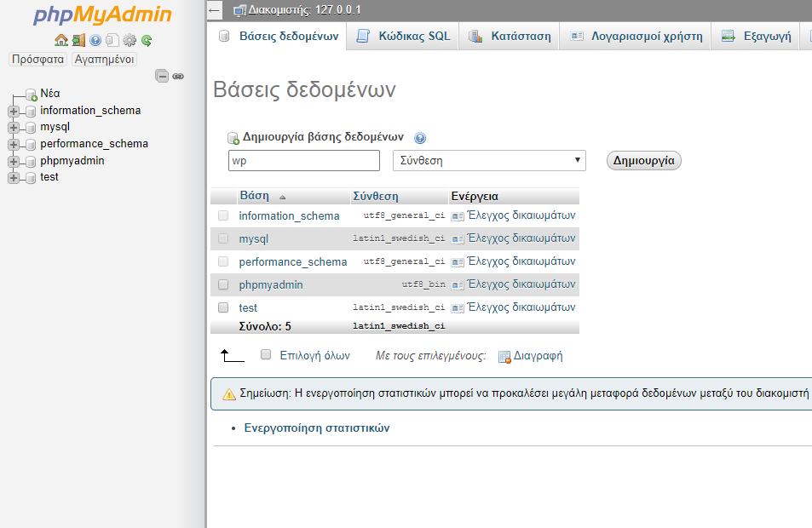Expand performance_schema node in the tree
Screen dimensions: 812x528
pyautogui.click(x=14, y=145)
